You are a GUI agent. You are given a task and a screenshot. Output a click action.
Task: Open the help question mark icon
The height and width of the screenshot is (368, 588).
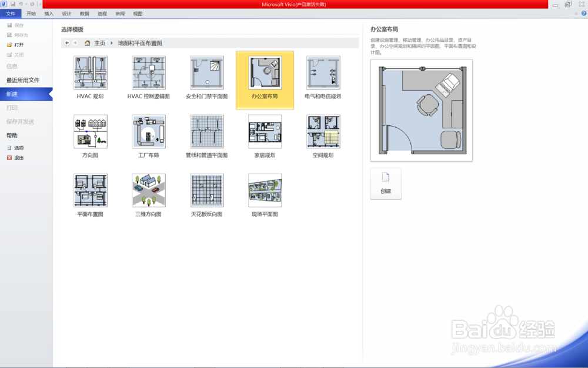click(584, 14)
